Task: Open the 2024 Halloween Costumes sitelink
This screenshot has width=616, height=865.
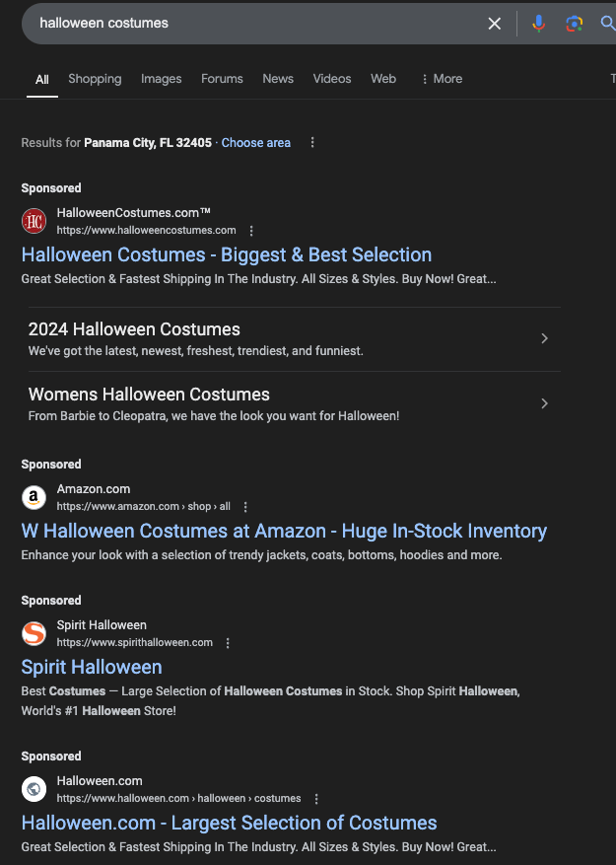Action: 295,338
